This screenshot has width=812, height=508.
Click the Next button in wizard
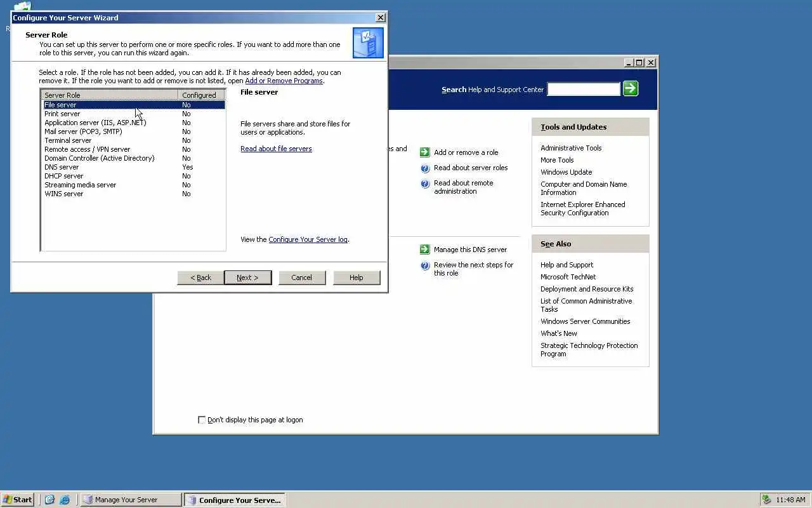(x=247, y=277)
